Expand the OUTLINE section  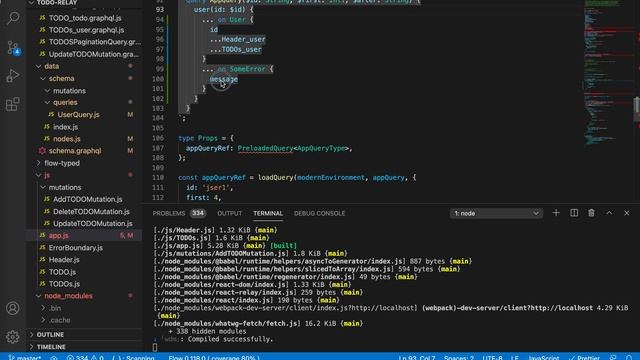pos(50,335)
